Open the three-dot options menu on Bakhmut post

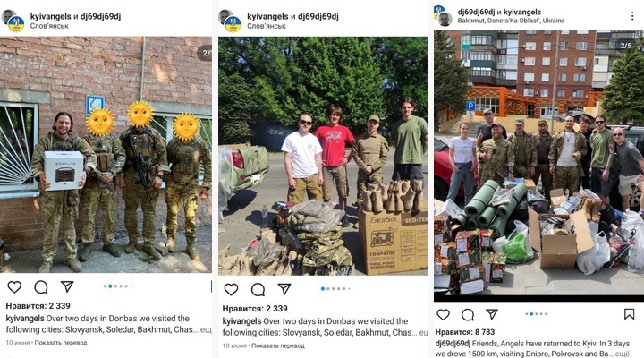click(x=632, y=16)
